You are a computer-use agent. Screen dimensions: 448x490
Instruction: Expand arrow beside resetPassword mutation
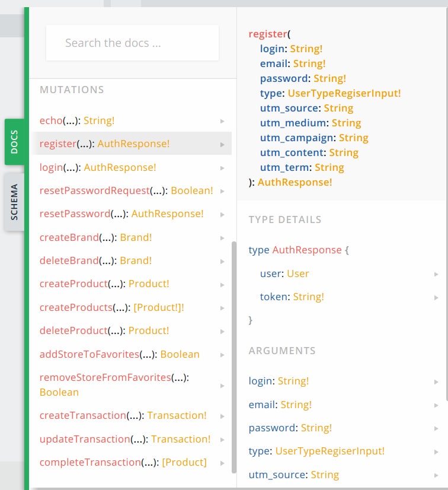click(222, 214)
